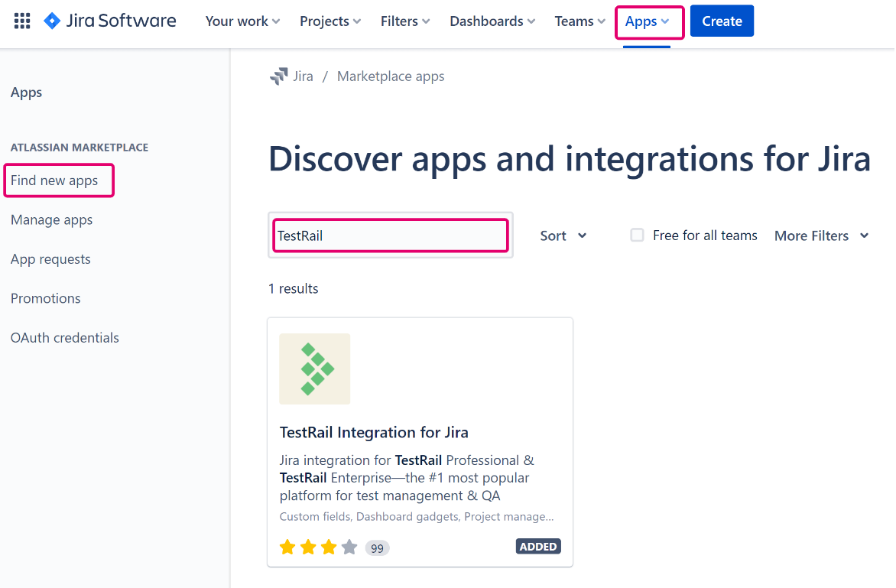Open the Teams menu
This screenshot has height=588, width=896.
tap(580, 21)
